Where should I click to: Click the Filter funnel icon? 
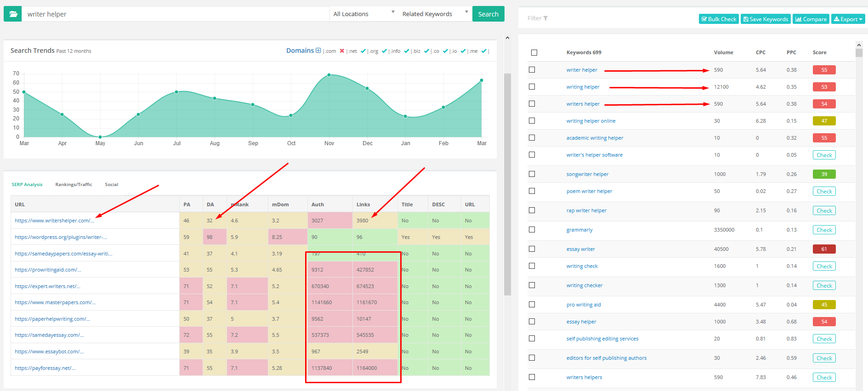545,18
